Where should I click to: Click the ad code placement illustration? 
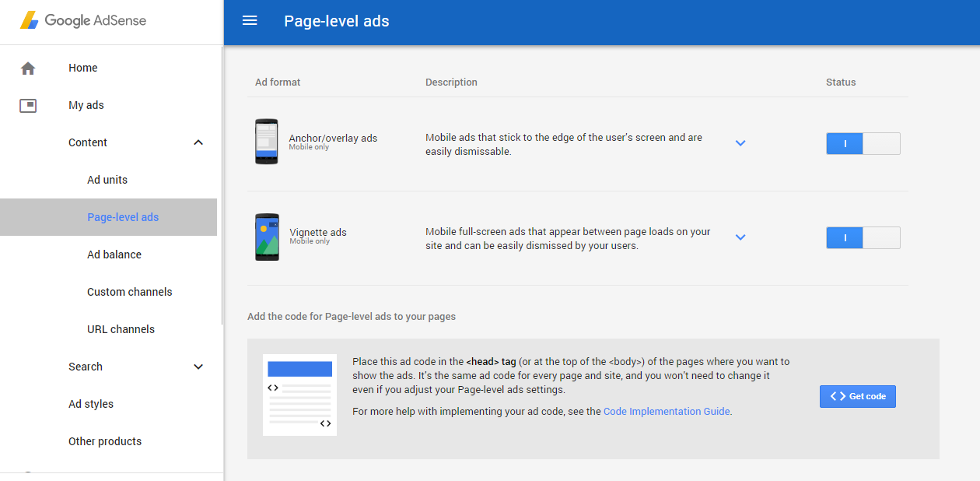pyautogui.click(x=299, y=395)
